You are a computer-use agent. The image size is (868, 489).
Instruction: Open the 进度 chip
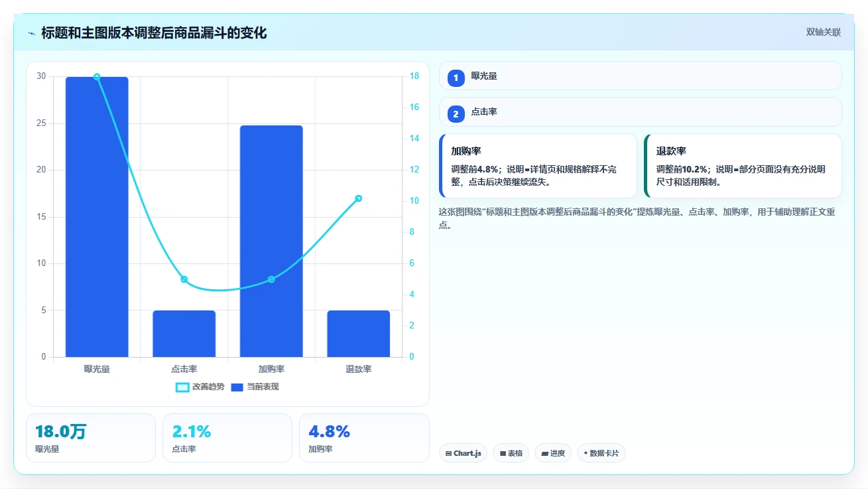(553, 453)
